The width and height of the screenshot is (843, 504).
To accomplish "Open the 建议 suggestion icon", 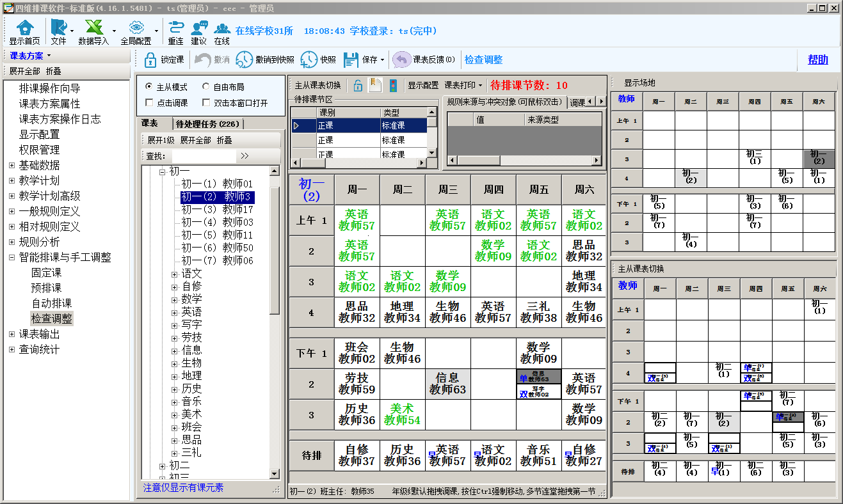I will tap(198, 28).
